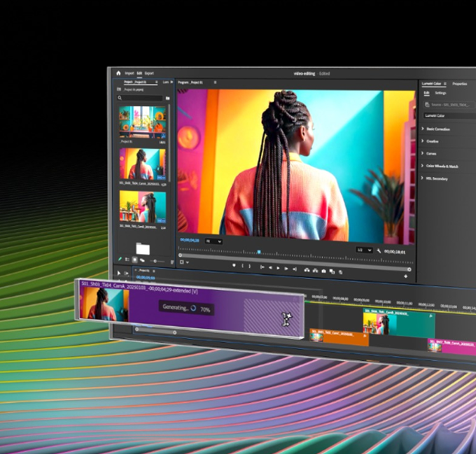
Task: Select the Lumetri Color panel tab
Action: tap(431, 84)
